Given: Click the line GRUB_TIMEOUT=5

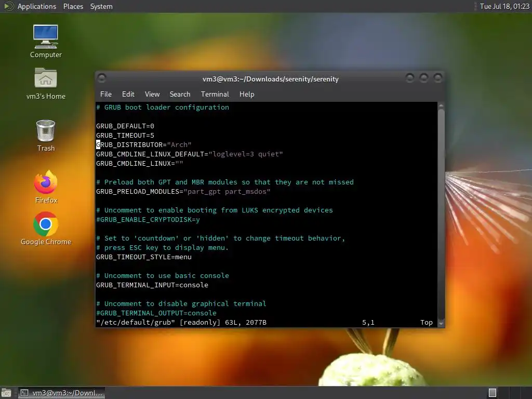Looking at the screenshot, I should [x=125, y=136].
